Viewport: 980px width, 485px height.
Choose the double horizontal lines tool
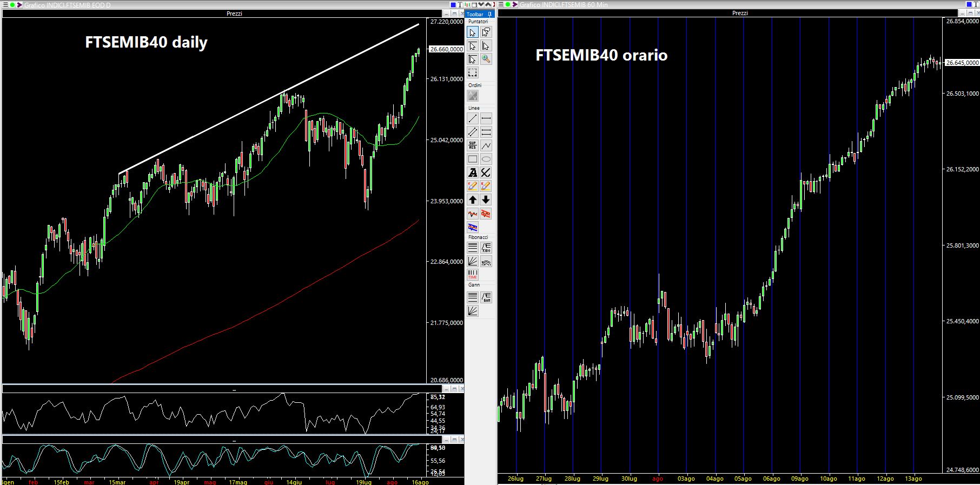(486, 132)
